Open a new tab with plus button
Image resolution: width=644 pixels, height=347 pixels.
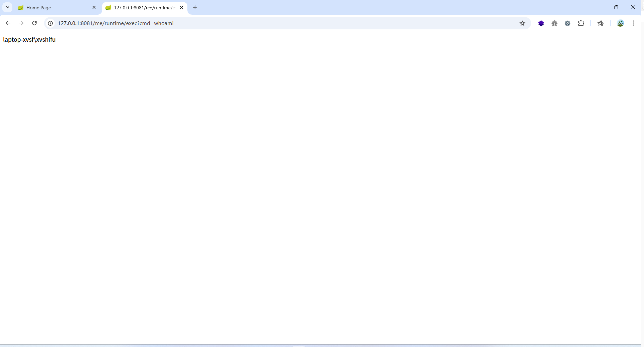pos(195,7)
